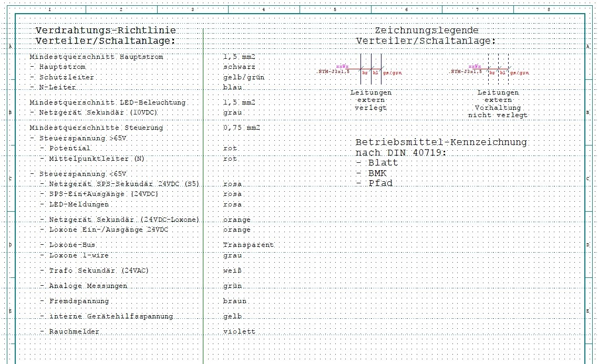Image resolution: width=598 pixels, height=364 pixels.
Task: Click the 'Schutzleiter' color value 'gelb/grün'
Action: pyautogui.click(x=244, y=77)
